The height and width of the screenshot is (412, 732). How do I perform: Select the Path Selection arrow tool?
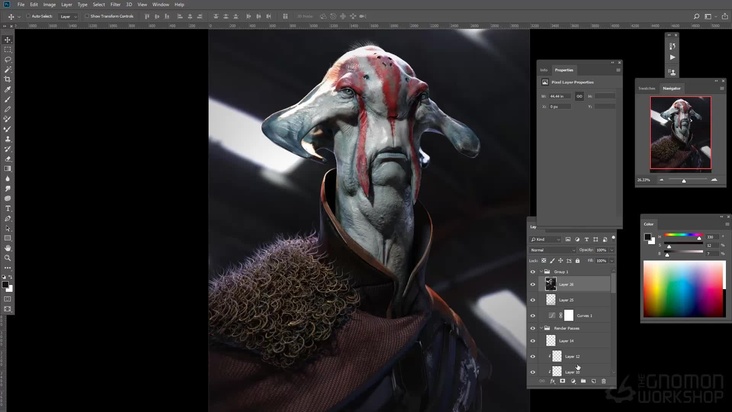click(x=7, y=228)
